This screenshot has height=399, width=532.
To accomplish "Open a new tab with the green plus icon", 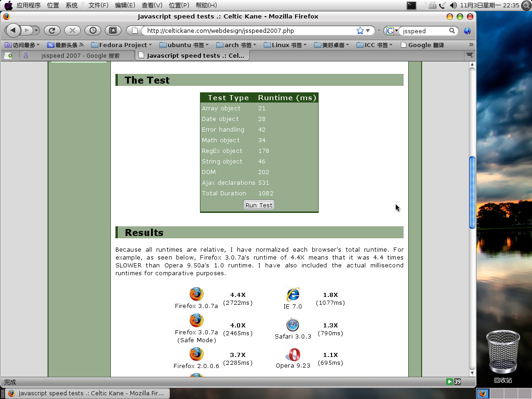I will pyautogui.click(x=8, y=55).
